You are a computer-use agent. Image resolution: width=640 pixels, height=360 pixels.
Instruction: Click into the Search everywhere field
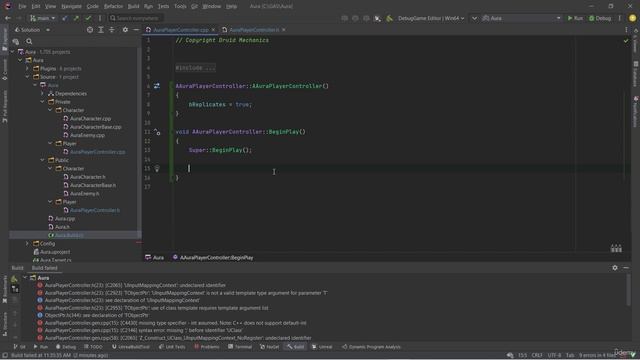pyautogui.click(x=136, y=18)
